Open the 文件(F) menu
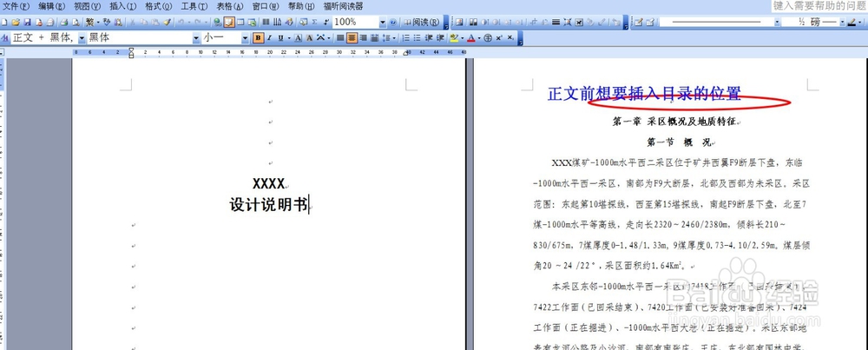868x350 pixels. tap(16, 7)
